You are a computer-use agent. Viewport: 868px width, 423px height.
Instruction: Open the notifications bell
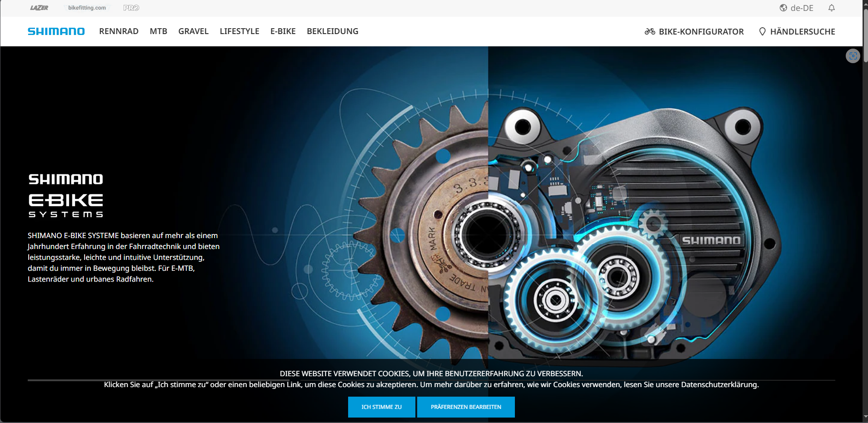832,8
